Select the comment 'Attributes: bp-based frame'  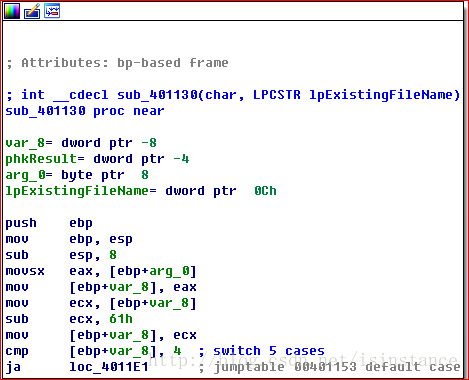[x=117, y=63]
